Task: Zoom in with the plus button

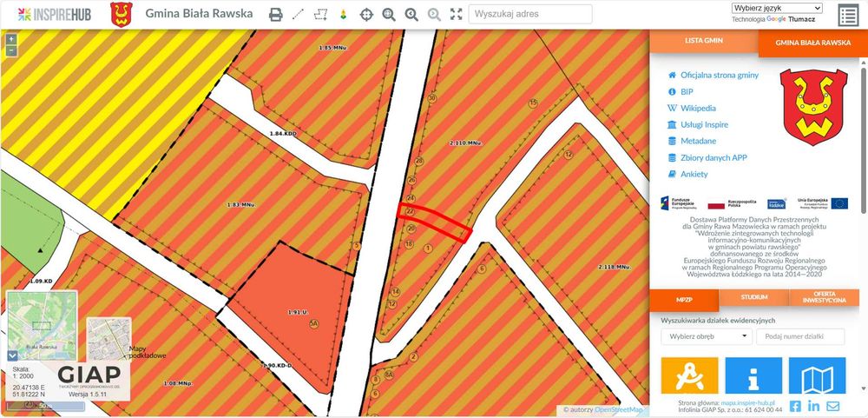Action: coord(11,39)
